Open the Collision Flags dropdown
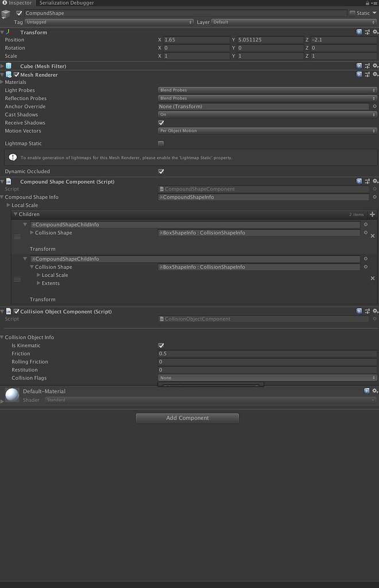The width and height of the screenshot is (379, 588). tap(266, 377)
